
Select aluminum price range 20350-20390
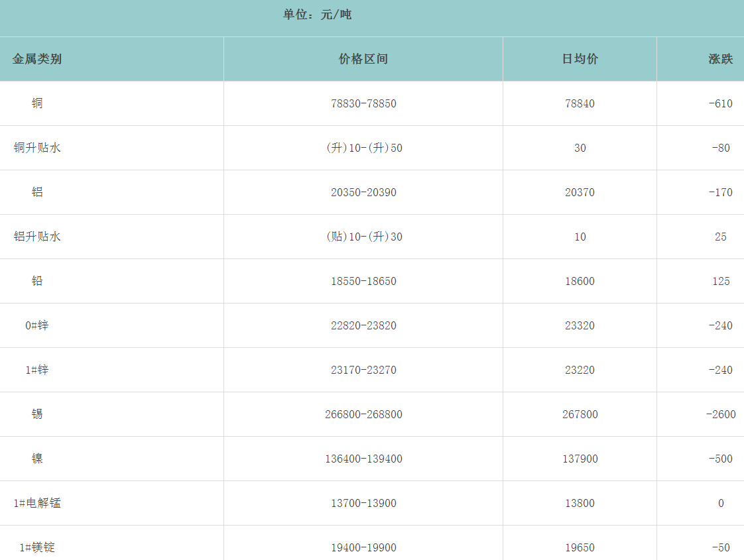(363, 192)
